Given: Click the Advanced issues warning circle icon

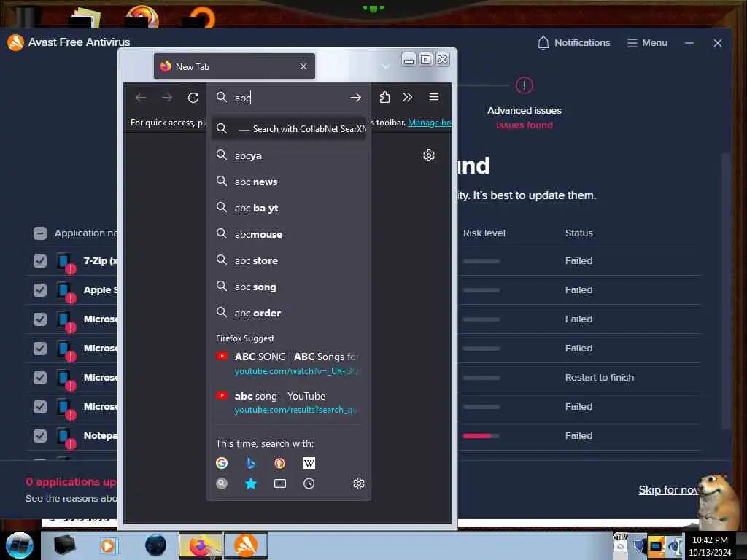Looking at the screenshot, I should coord(525,85).
